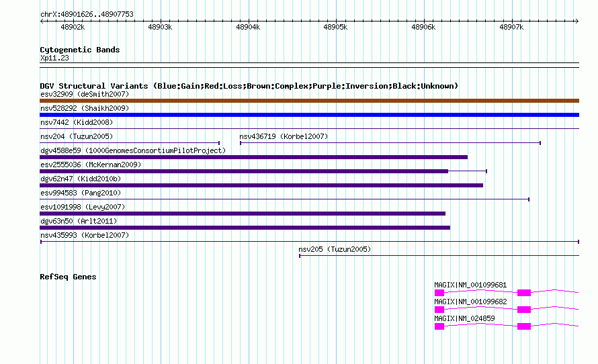
Task: Click the 48904k ruler label
Action: pos(248,27)
